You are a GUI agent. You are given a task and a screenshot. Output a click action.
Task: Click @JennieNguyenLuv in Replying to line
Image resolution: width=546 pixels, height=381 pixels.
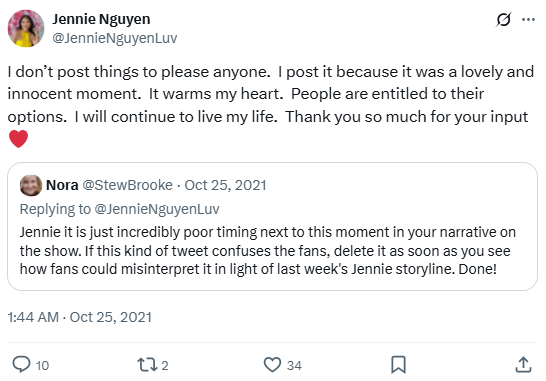[x=157, y=209]
